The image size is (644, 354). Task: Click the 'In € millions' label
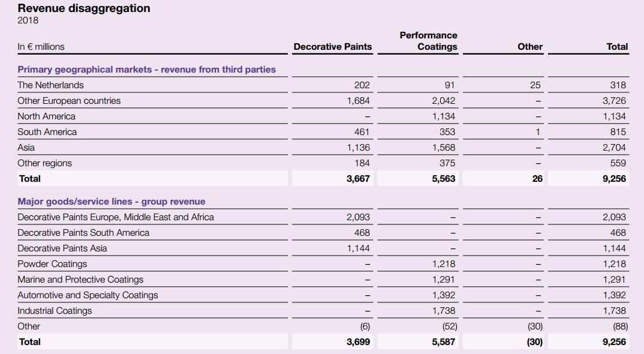(x=41, y=47)
